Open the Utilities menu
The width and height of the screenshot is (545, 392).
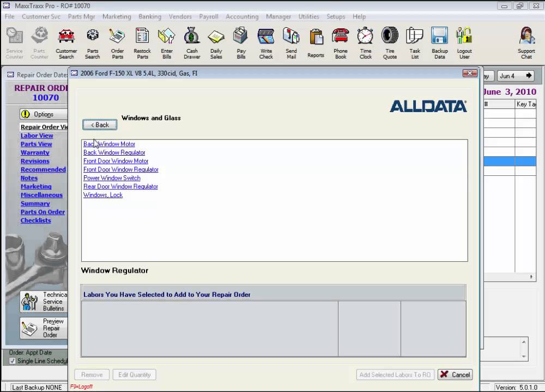coord(308,16)
